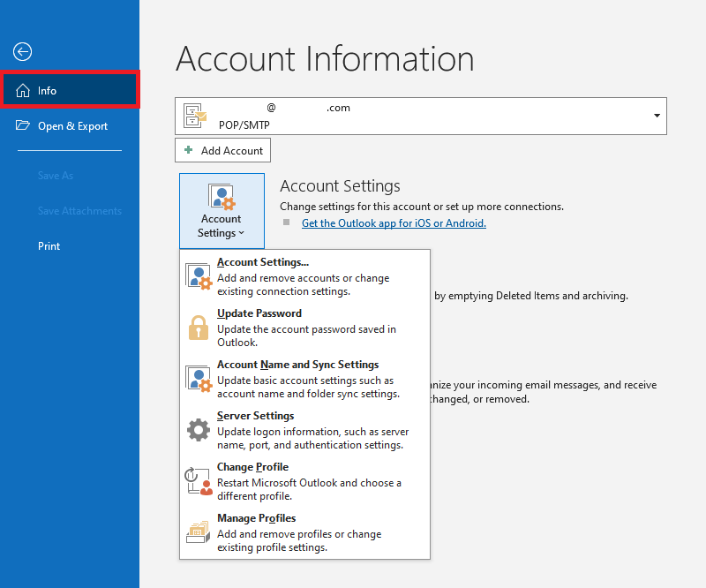
Task: Click the Manage Profiles folder icon
Action: (199, 532)
